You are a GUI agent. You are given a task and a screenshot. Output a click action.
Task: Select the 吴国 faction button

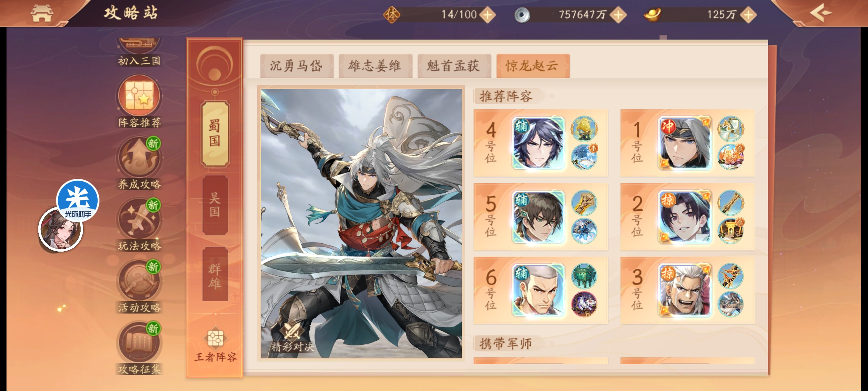[215, 205]
